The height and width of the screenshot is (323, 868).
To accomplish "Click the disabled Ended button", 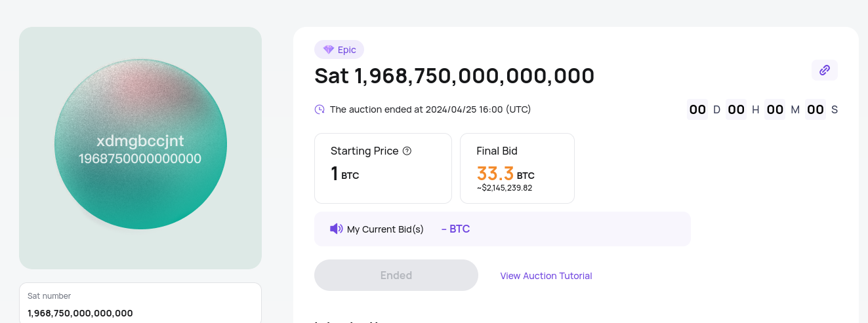I will pos(396,275).
